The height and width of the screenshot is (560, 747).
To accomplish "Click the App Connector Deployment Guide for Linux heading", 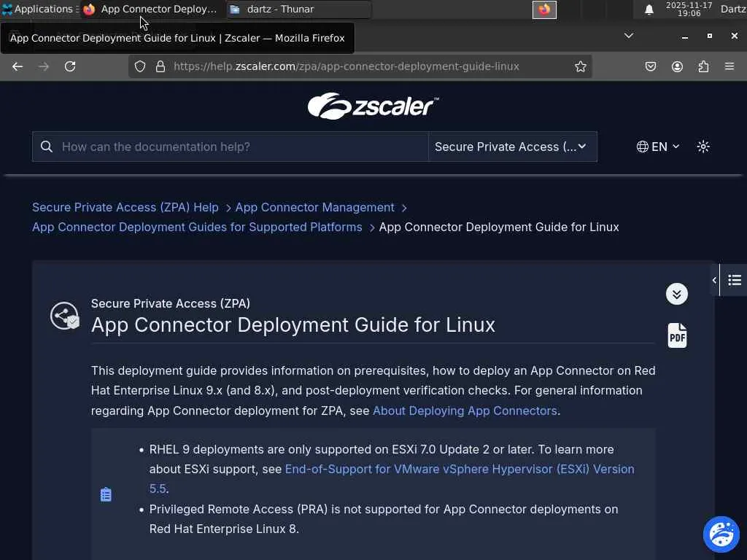I will pos(293,325).
